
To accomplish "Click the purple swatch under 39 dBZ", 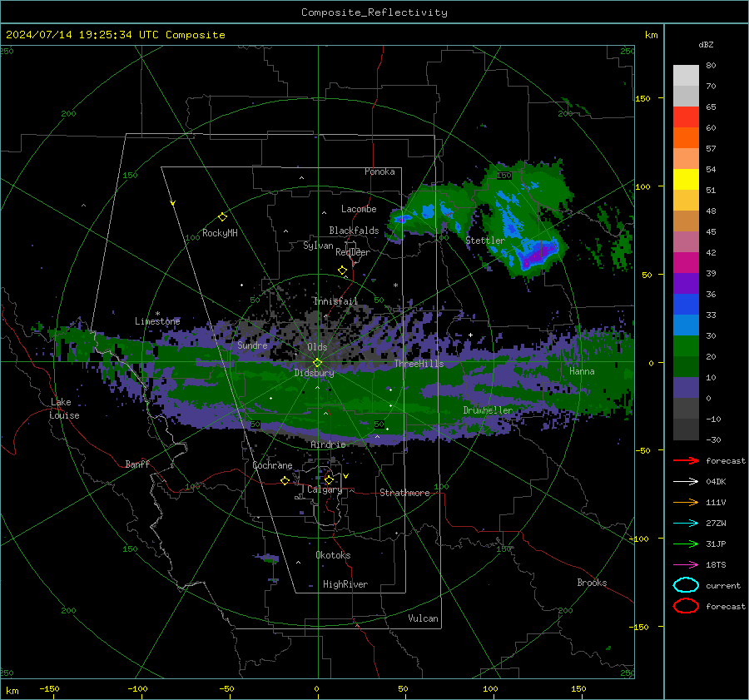I will (686, 284).
